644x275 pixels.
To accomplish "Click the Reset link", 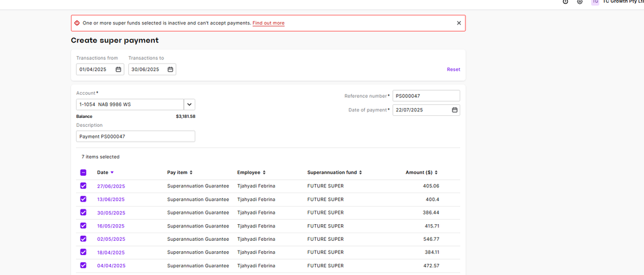I will 453,70.
